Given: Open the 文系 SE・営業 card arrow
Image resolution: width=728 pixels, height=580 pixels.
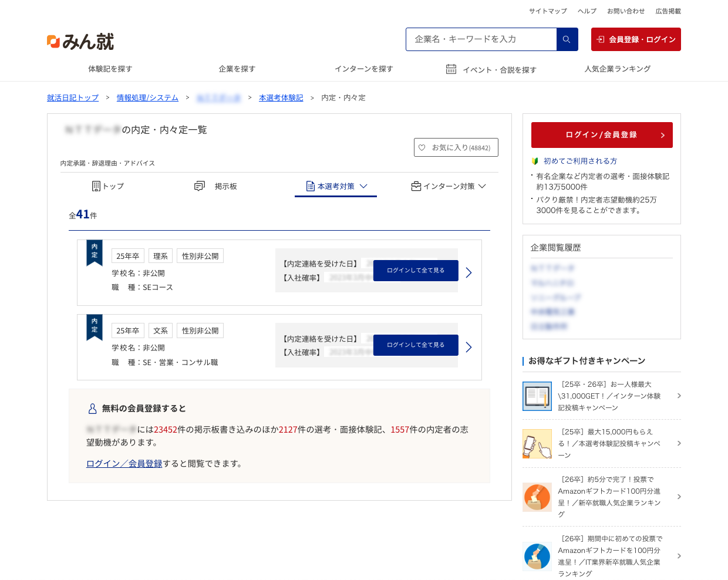Looking at the screenshot, I should click(x=469, y=347).
